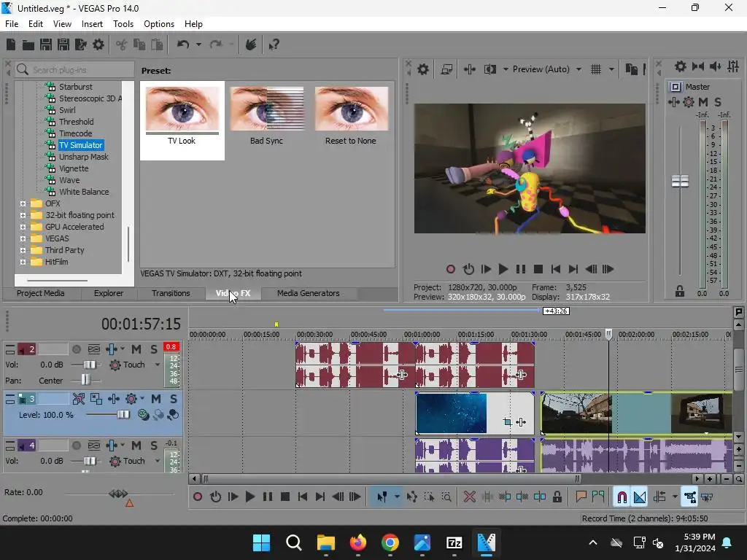Choose the Reset to None preset

point(351,116)
